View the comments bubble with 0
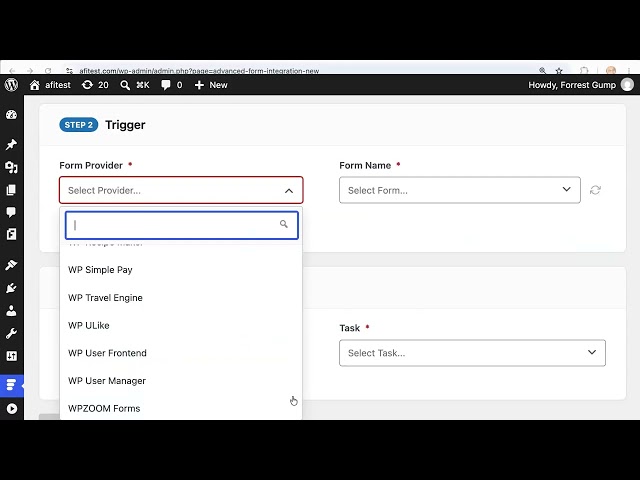Image resolution: width=640 pixels, height=480 pixels. (171, 85)
